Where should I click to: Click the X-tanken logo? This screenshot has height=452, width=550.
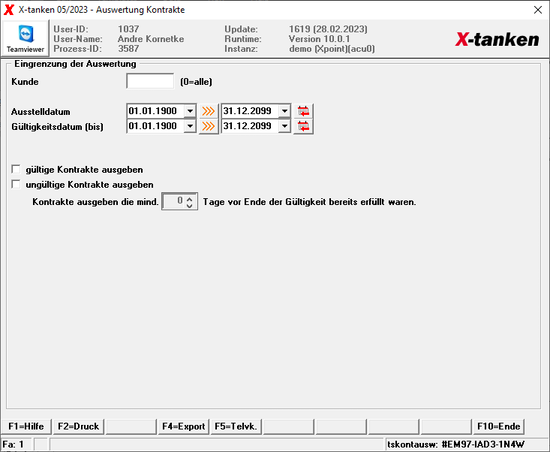497,39
